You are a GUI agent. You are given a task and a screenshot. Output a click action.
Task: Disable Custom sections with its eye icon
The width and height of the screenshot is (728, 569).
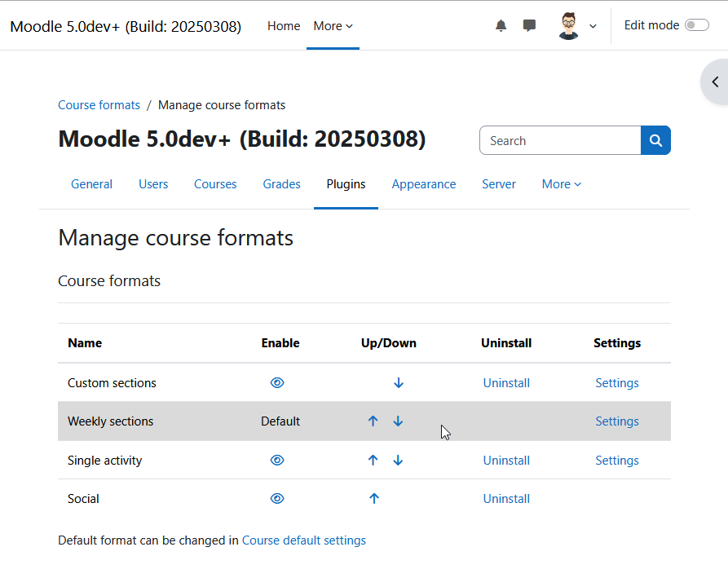(x=277, y=383)
